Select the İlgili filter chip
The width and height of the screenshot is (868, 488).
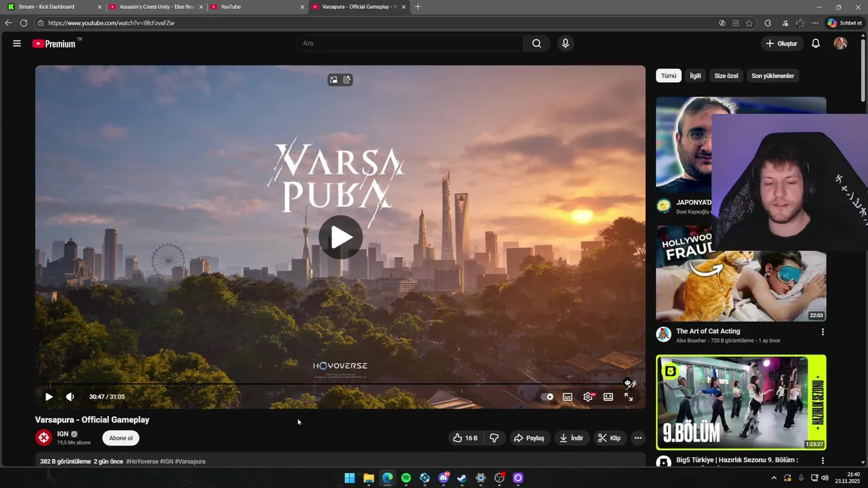[x=695, y=76]
